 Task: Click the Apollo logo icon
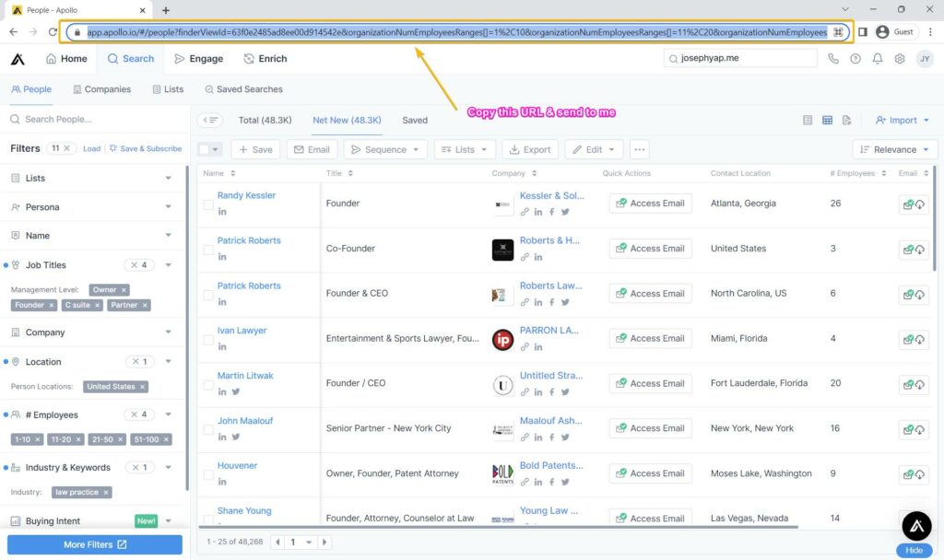(x=18, y=59)
